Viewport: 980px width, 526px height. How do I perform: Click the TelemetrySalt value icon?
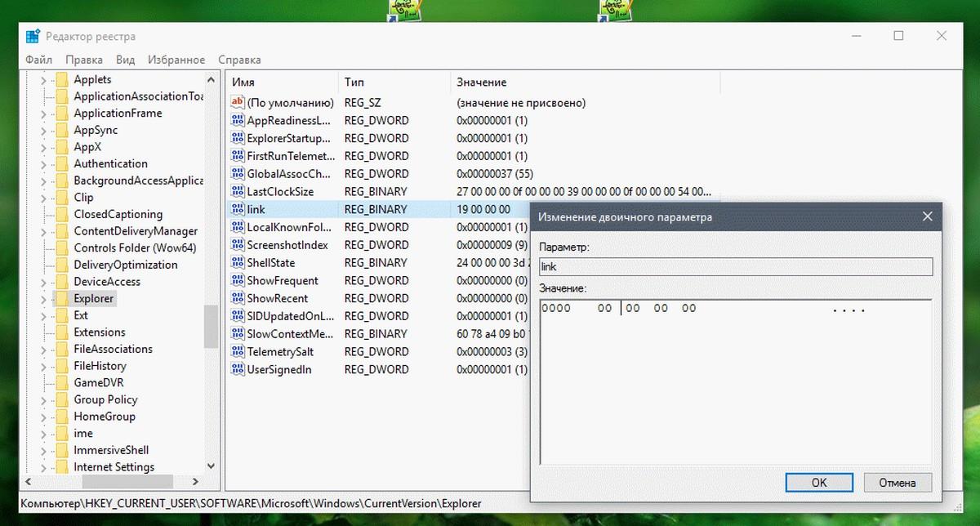click(238, 352)
